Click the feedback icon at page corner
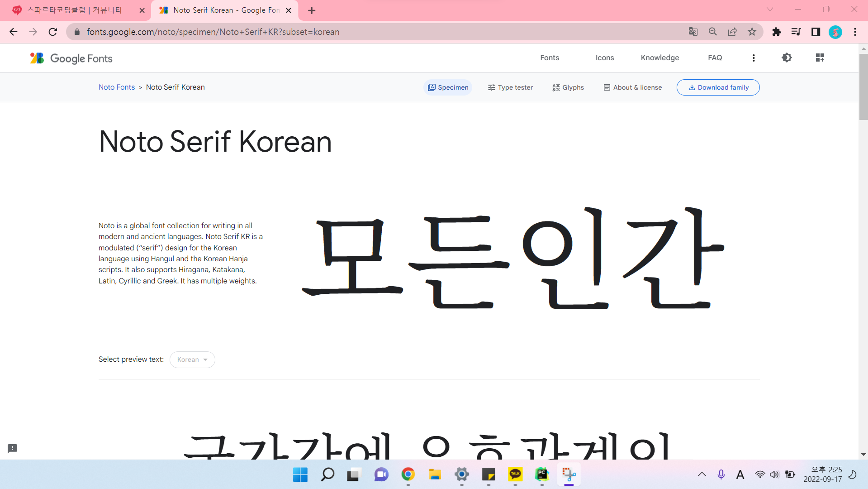The height and width of the screenshot is (489, 868). pyautogui.click(x=12, y=448)
